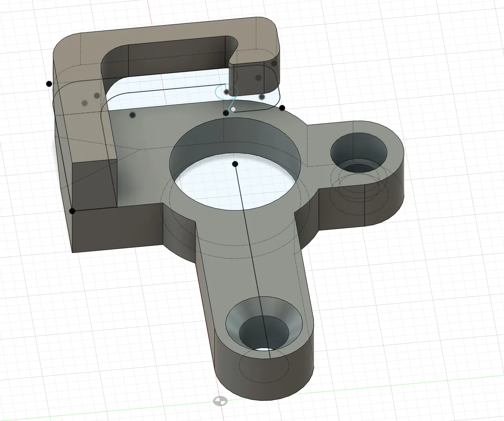Pick the black point outside the bracket's left edge

(x=49, y=84)
